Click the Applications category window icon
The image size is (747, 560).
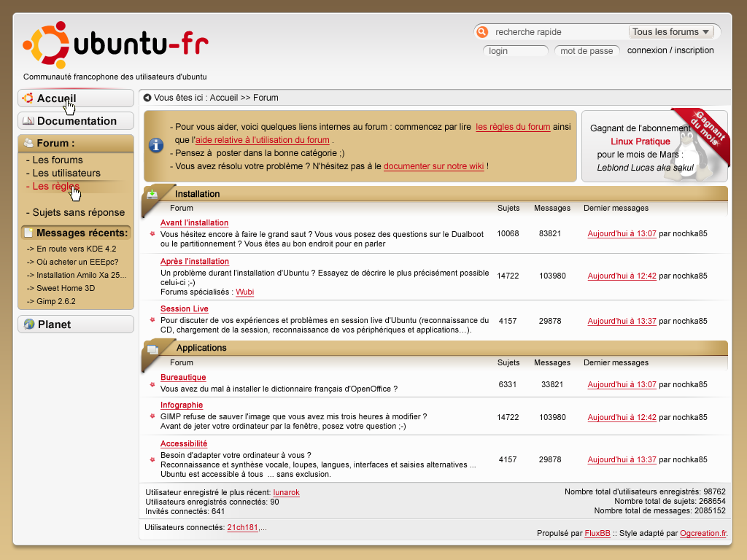coord(152,349)
